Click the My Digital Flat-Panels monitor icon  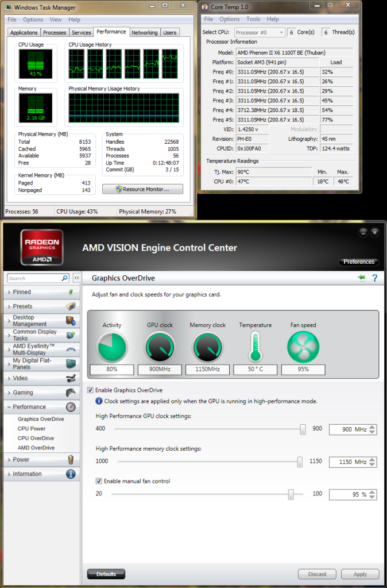[71, 364]
